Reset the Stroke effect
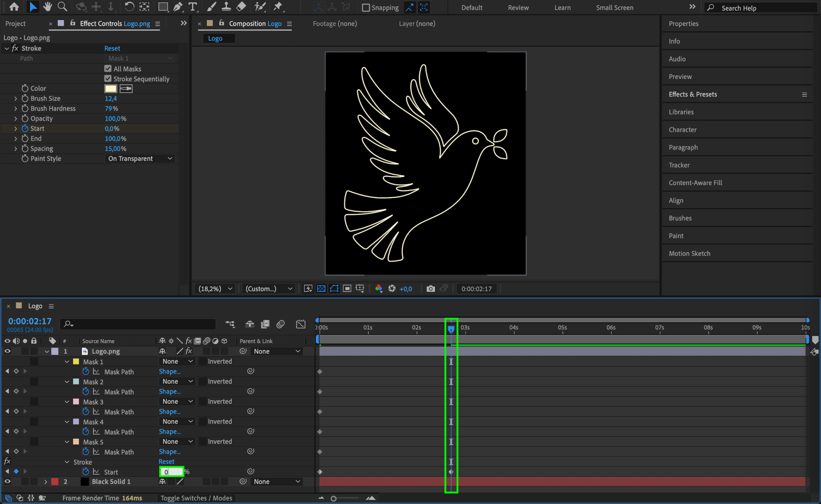Image resolution: width=821 pixels, height=504 pixels. (112, 48)
